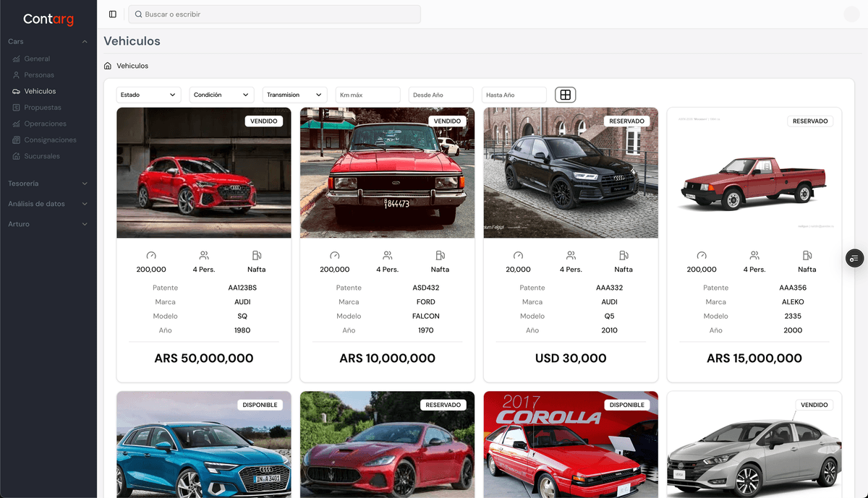Open the Estado filter dropdown
Image resolution: width=868 pixels, height=498 pixels.
[148, 95]
